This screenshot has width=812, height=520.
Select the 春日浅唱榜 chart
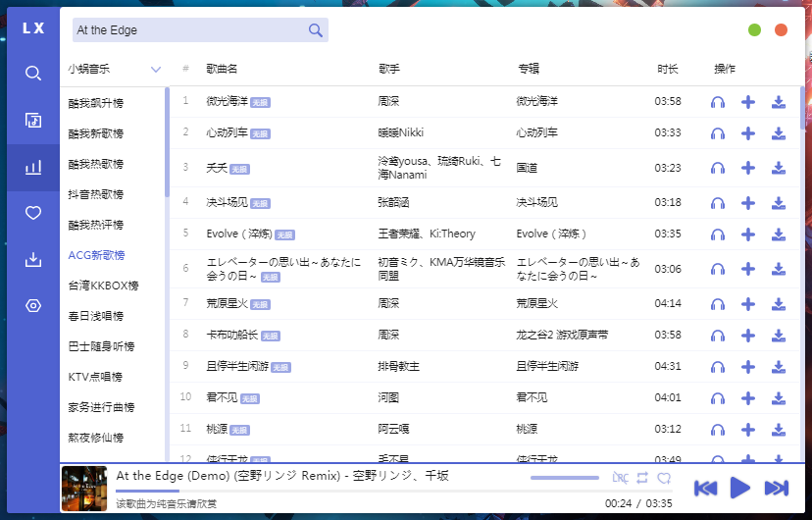coord(96,316)
